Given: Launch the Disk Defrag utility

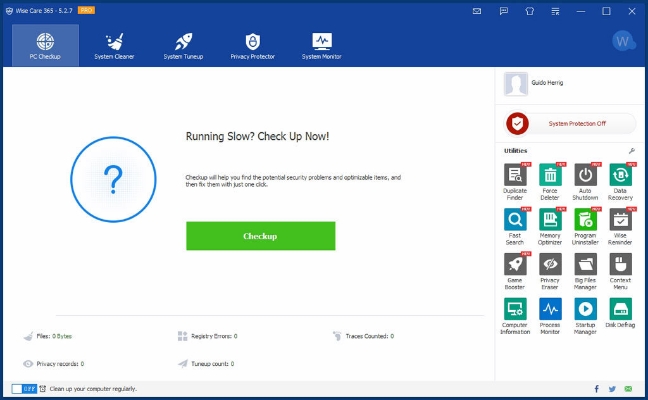Looking at the screenshot, I should 620,313.
